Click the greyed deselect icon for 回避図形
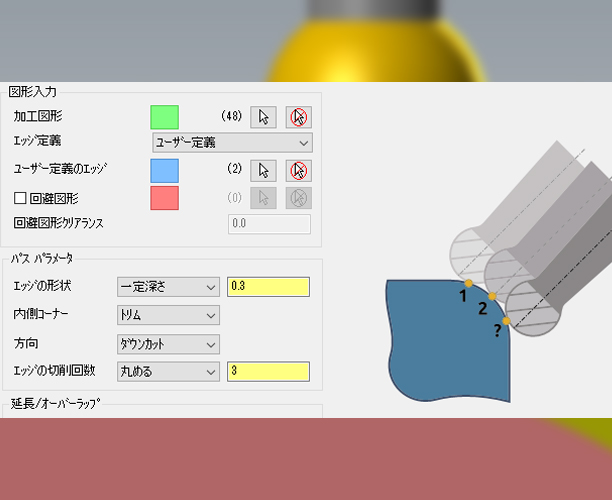This screenshot has height=500, width=612. (x=298, y=198)
